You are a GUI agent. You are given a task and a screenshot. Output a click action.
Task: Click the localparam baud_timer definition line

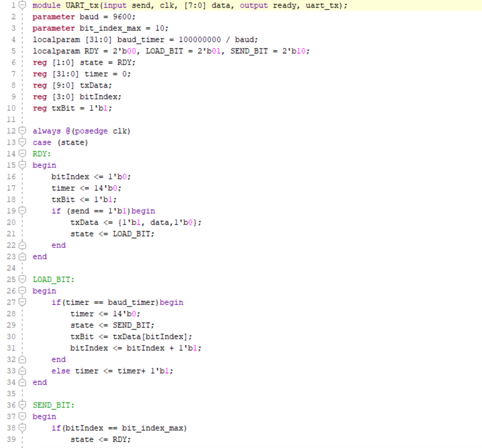[145, 39]
